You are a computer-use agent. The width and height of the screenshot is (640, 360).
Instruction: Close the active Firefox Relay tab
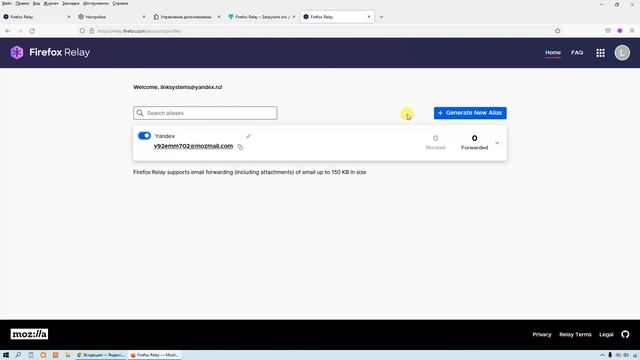click(369, 17)
